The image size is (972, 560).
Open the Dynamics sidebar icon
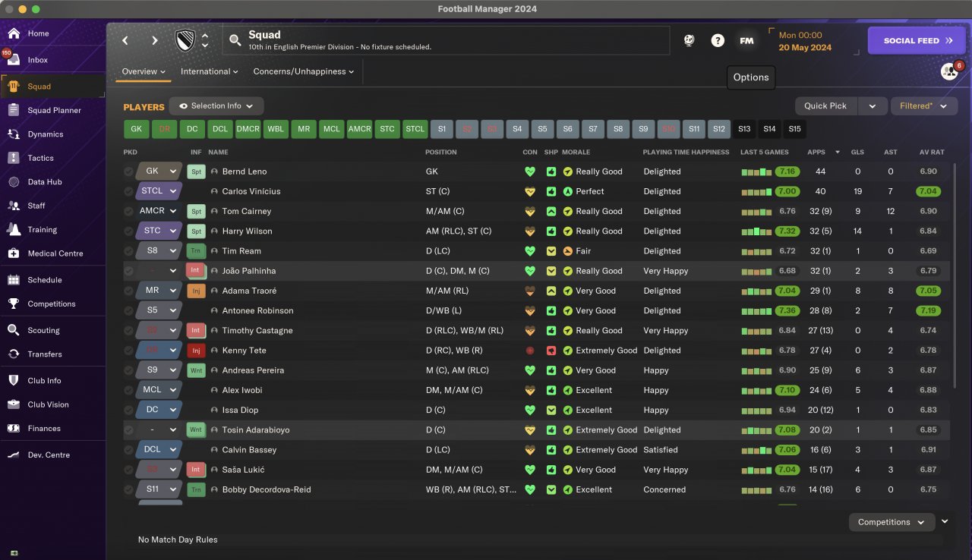point(14,134)
